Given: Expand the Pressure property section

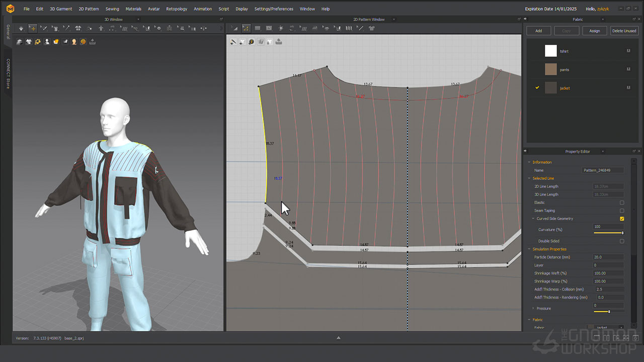Looking at the screenshot, I should (x=533, y=308).
